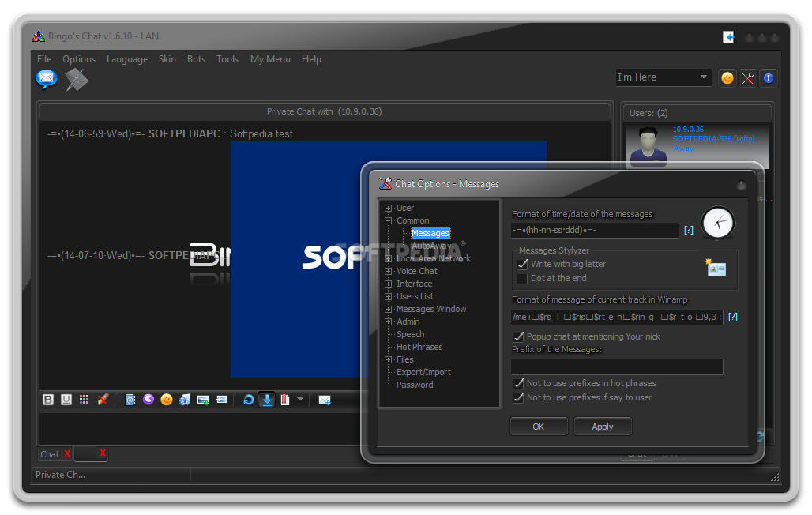Open the Language menu
The height and width of the screenshot is (515, 812).
127,59
